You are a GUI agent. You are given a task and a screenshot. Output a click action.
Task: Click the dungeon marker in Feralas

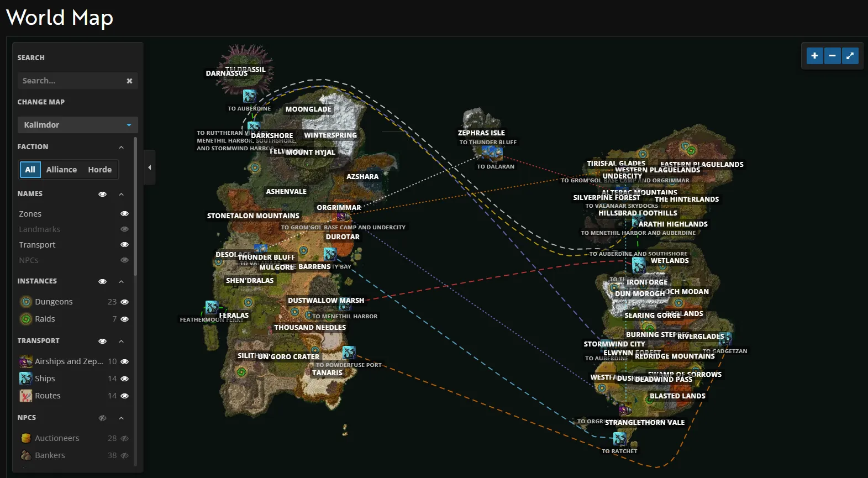[249, 302]
